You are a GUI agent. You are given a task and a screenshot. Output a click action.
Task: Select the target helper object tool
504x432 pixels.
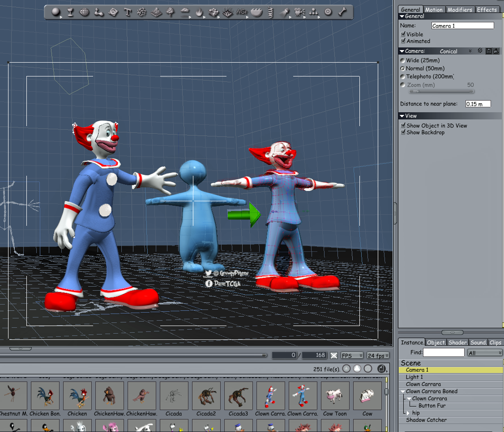pos(328,12)
